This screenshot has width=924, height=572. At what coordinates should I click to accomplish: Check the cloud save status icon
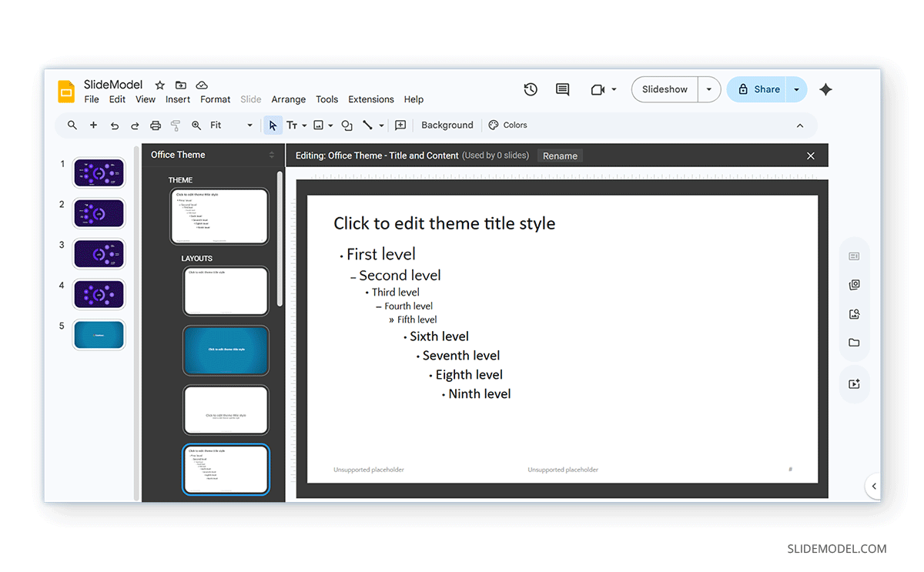click(x=202, y=85)
